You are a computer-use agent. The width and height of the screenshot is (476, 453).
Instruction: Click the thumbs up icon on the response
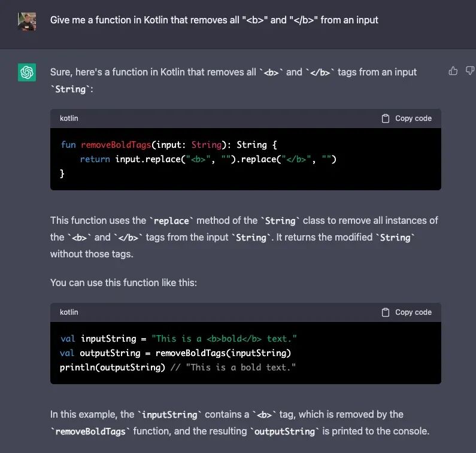453,71
